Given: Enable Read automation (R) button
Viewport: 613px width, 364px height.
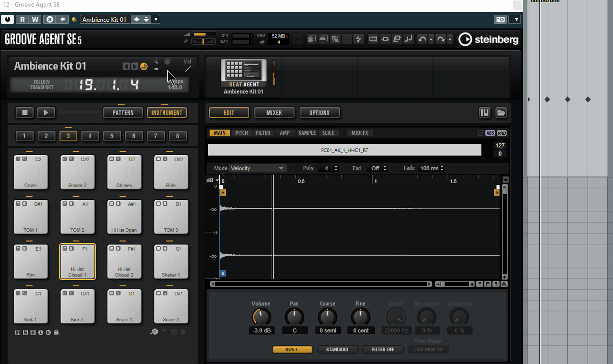Looking at the screenshot, I should [22, 19].
